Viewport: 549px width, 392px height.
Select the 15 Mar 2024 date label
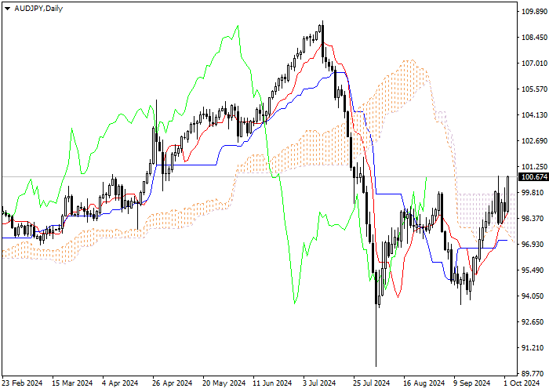pos(73,383)
